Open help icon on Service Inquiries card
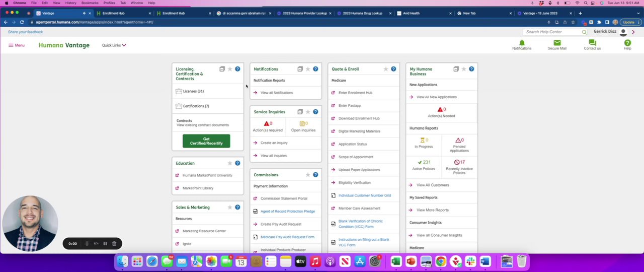Screen dimensions: 644x272 pos(315,112)
